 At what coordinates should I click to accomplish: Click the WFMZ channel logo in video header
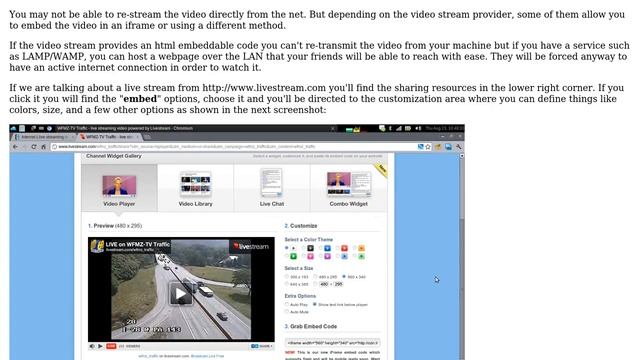(97, 246)
